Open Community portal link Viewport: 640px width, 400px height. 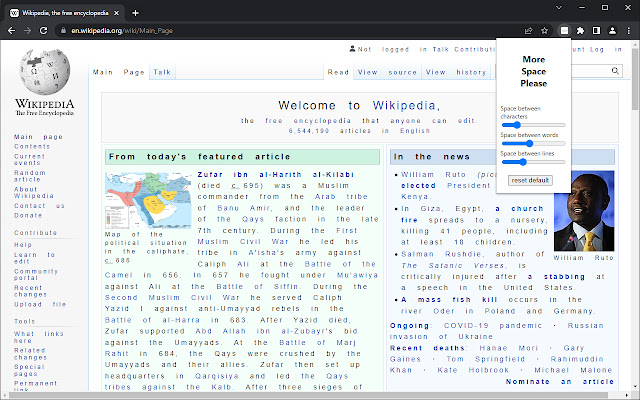point(36,274)
